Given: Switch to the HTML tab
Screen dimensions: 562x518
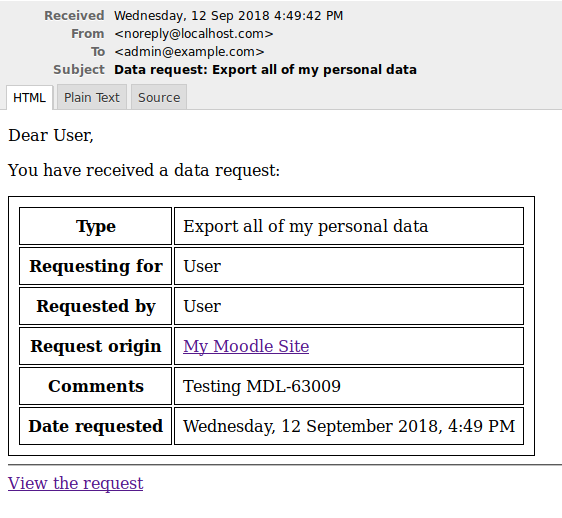Looking at the screenshot, I should pos(29,98).
